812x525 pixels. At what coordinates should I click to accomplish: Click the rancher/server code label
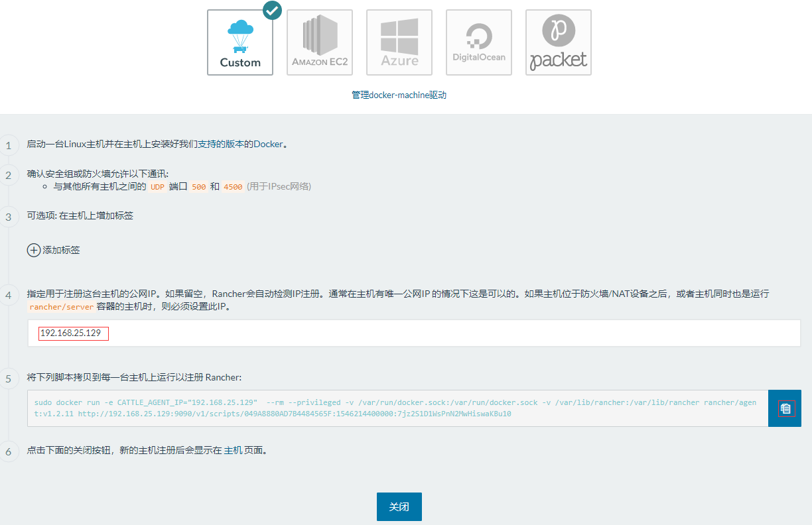[61, 307]
